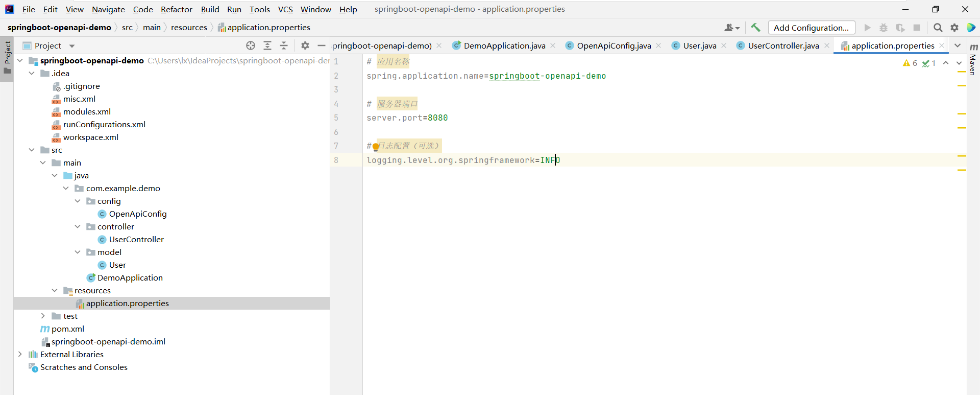The image size is (980, 395).
Task: Collapse the resources folder
Action: [55, 290]
